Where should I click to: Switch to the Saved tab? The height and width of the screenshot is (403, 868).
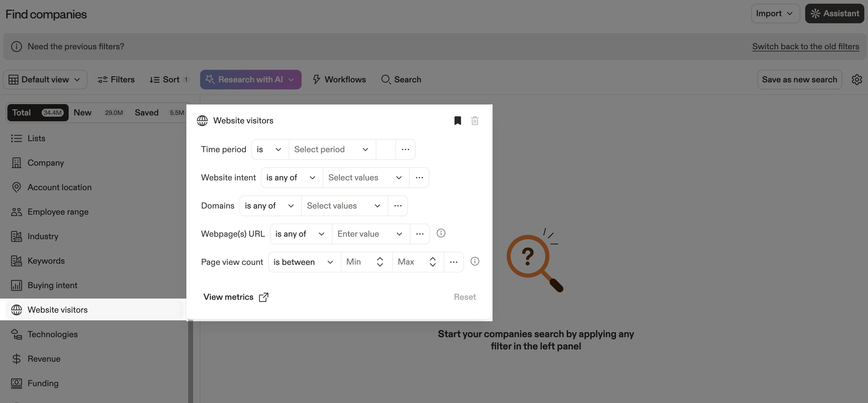pyautogui.click(x=147, y=112)
